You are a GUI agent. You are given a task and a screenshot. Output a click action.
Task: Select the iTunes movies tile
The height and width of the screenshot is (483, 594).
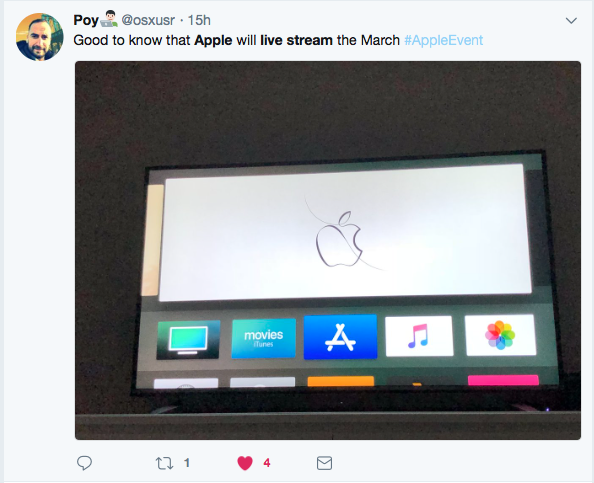pos(264,338)
